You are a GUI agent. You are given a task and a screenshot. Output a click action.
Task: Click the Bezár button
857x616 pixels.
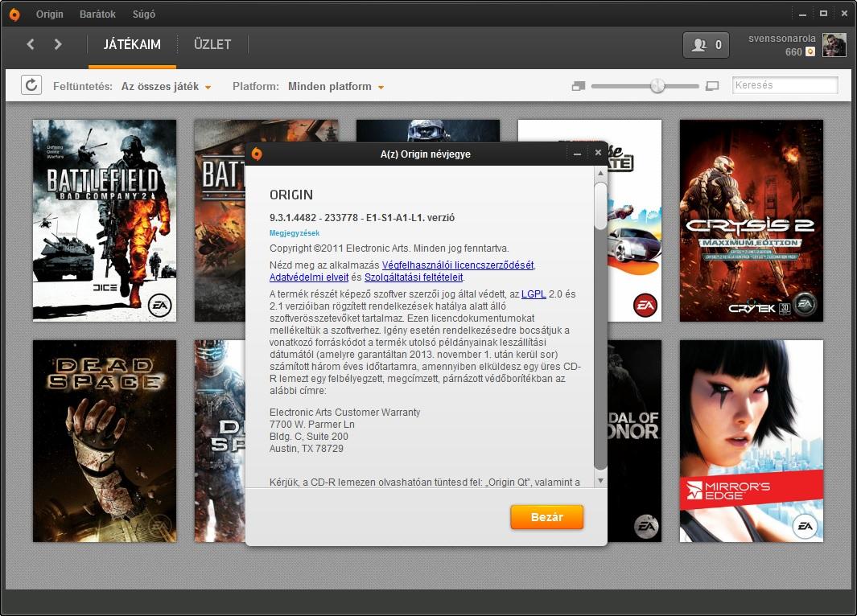click(x=547, y=517)
